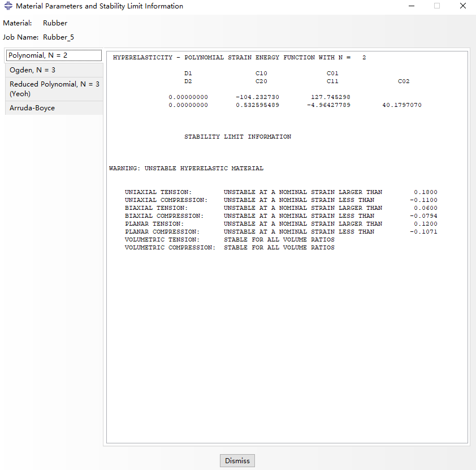Click the C02 column header
The height and width of the screenshot is (470, 476).
tap(404, 81)
